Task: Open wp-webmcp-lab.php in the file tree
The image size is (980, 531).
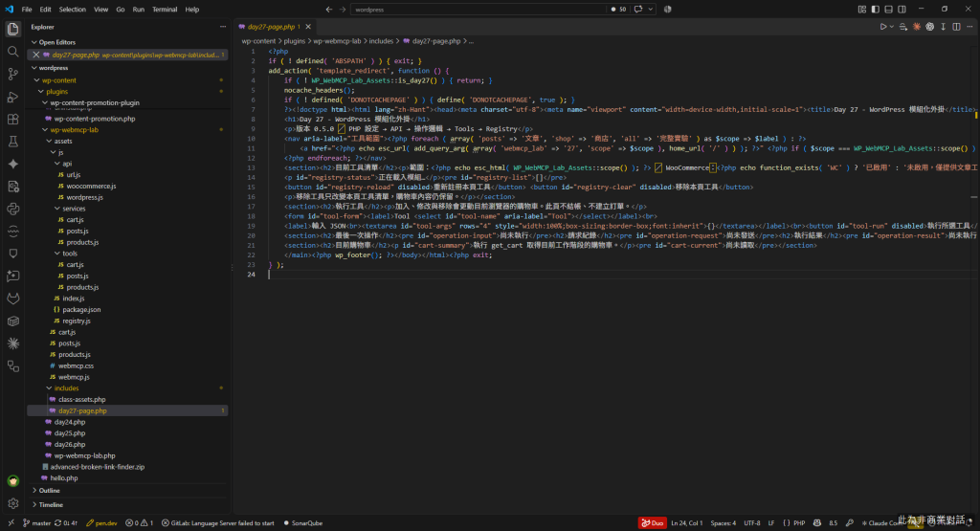Action: click(84, 456)
